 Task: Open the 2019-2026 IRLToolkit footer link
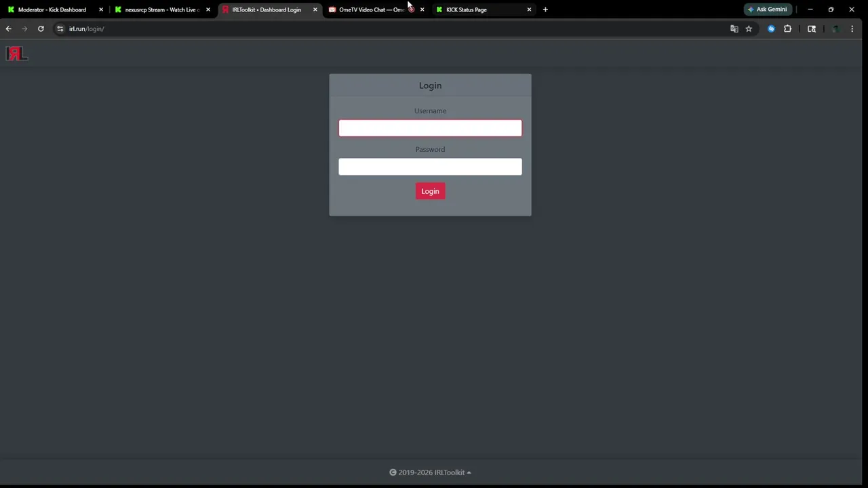(431, 472)
